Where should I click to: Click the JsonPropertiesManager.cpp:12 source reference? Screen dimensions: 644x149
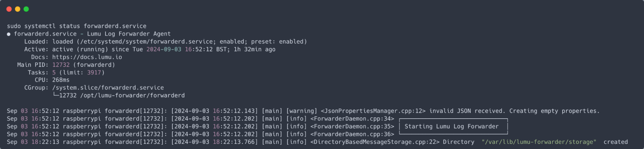pyautogui.click(x=373, y=111)
